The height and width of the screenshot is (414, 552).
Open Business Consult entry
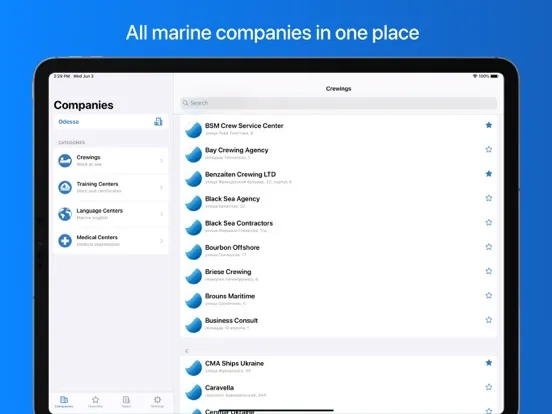click(338, 324)
